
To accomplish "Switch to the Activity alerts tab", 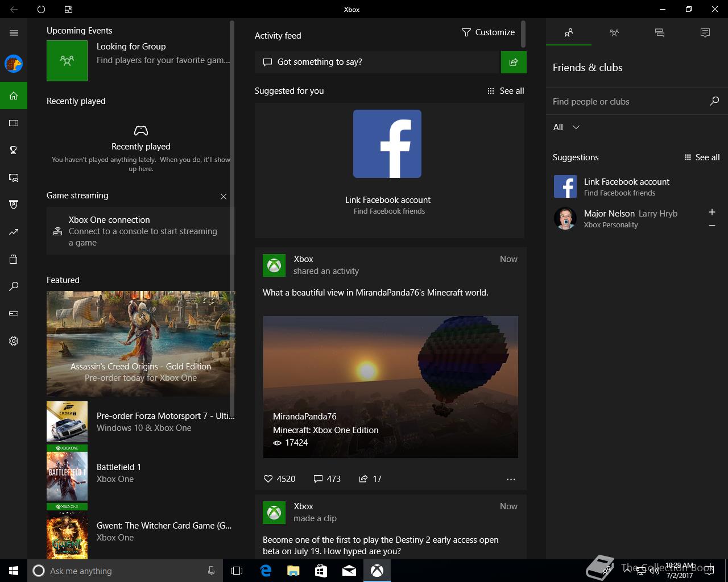I will pos(705,32).
